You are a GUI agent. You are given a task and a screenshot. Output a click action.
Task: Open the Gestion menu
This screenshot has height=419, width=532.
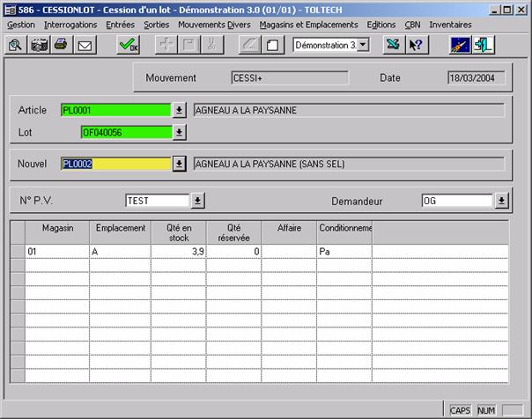(x=20, y=25)
